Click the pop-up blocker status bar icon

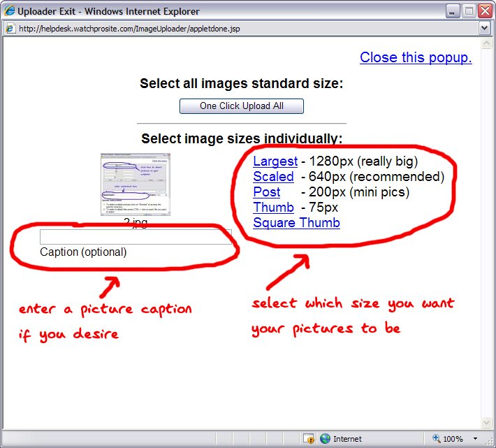(308, 439)
